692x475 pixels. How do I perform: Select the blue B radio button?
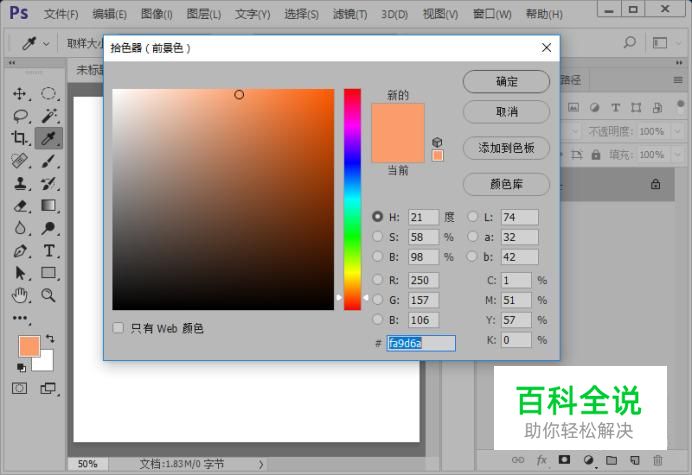coord(377,320)
